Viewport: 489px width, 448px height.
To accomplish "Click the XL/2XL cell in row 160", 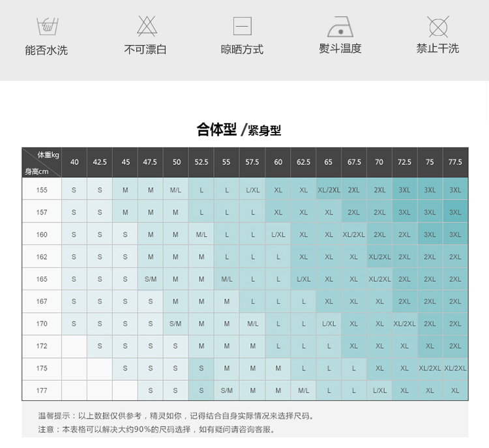I will (353, 235).
